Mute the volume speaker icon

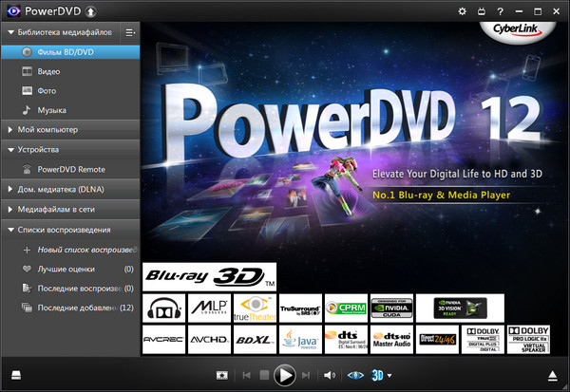point(330,375)
